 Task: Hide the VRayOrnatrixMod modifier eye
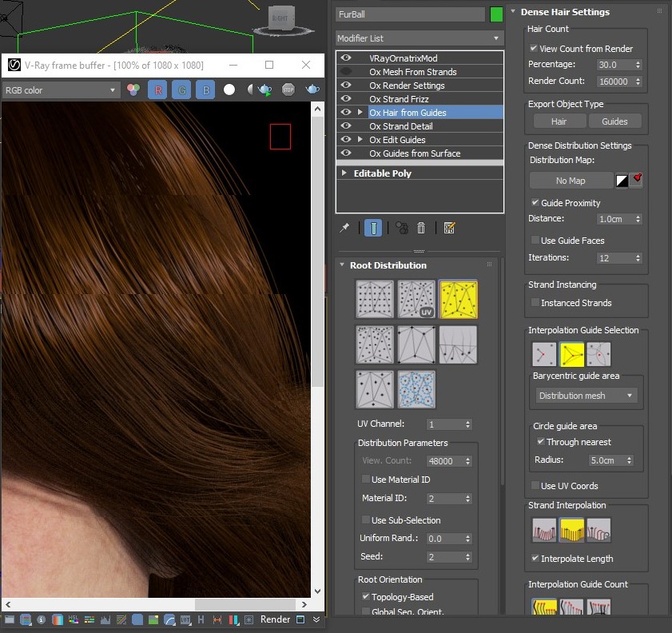pos(346,58)
